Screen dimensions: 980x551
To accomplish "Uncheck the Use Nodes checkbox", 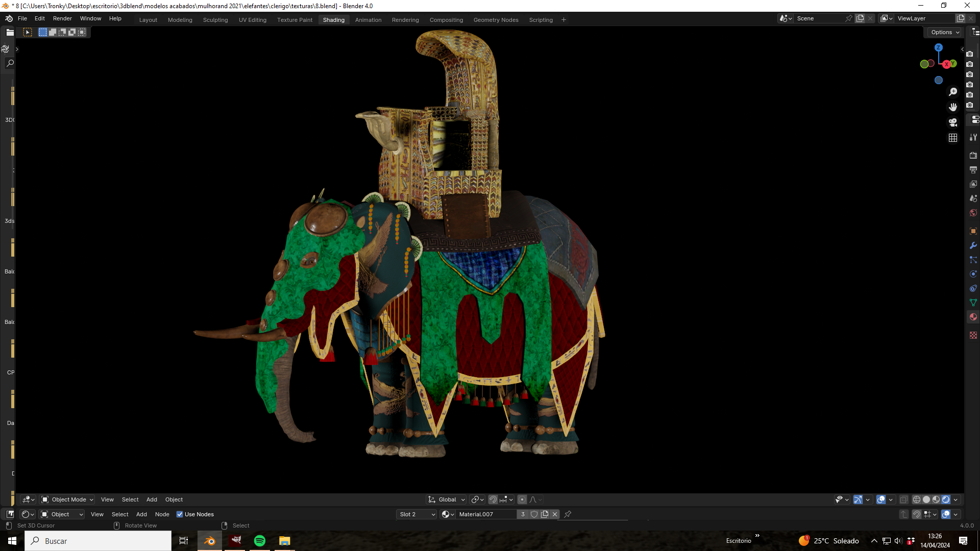I will [180, 514].
